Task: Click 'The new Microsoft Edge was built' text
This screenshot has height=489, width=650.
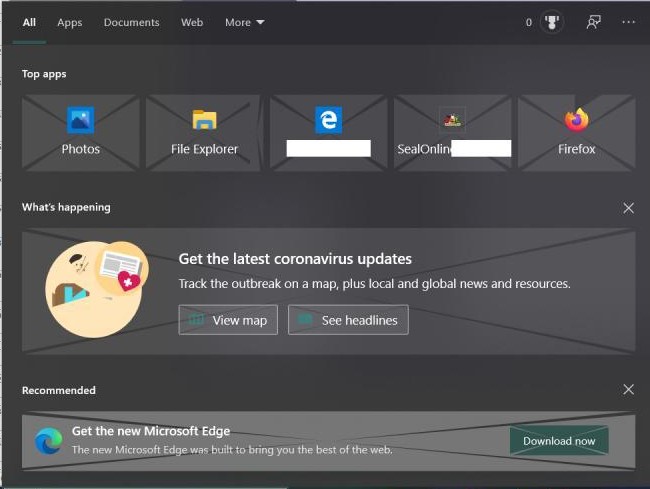Action: [232, 450]
